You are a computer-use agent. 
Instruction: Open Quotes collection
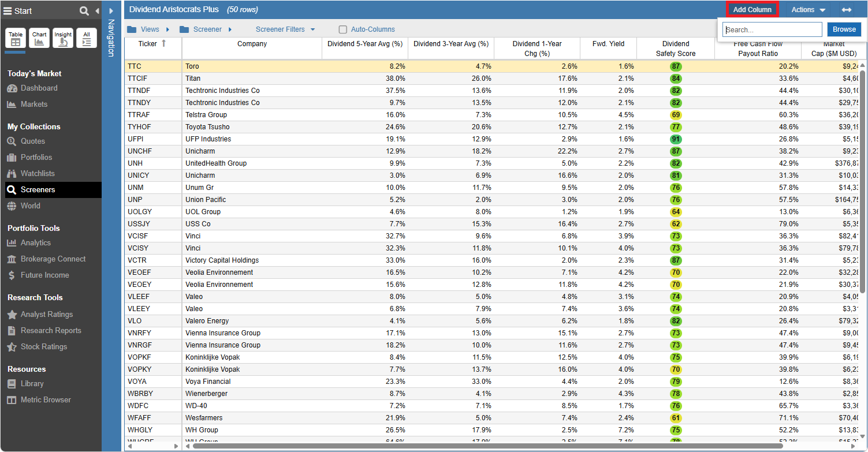tap(32, 141)
